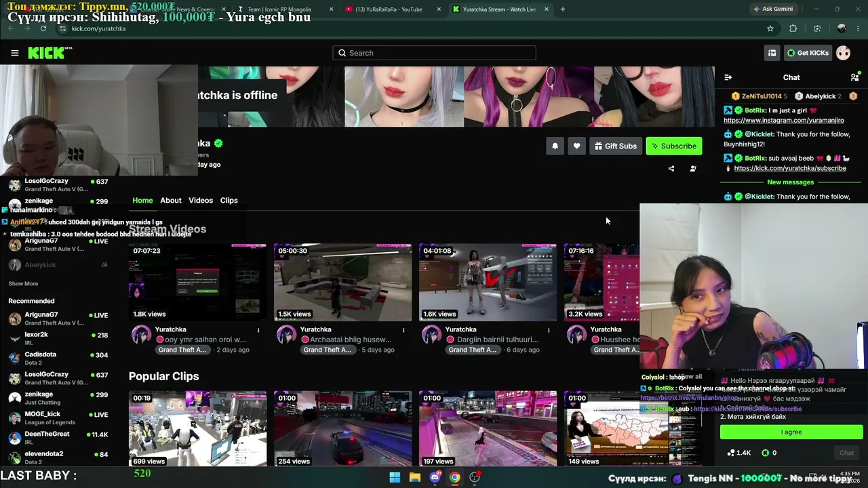Play the popular clip with 197 views

pos(488,428)
